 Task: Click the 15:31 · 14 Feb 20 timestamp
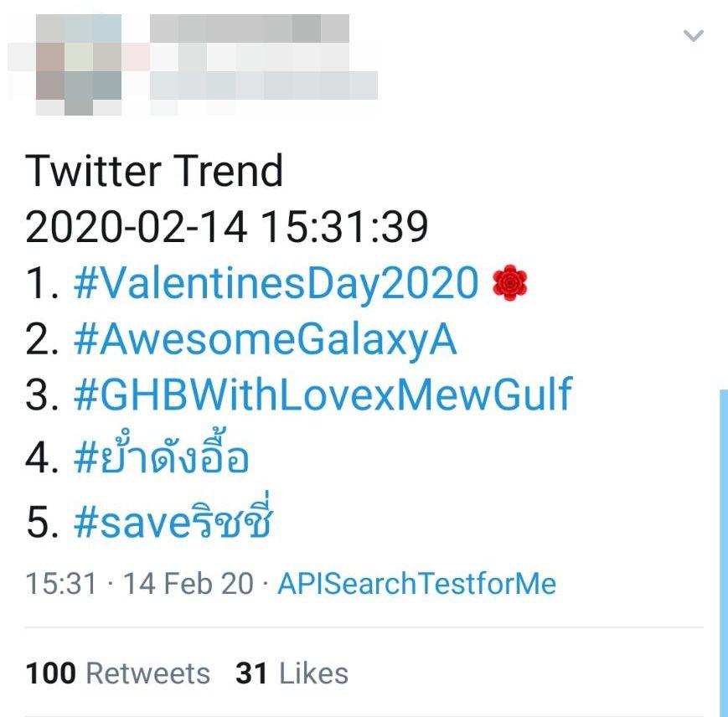pos(139,583)
